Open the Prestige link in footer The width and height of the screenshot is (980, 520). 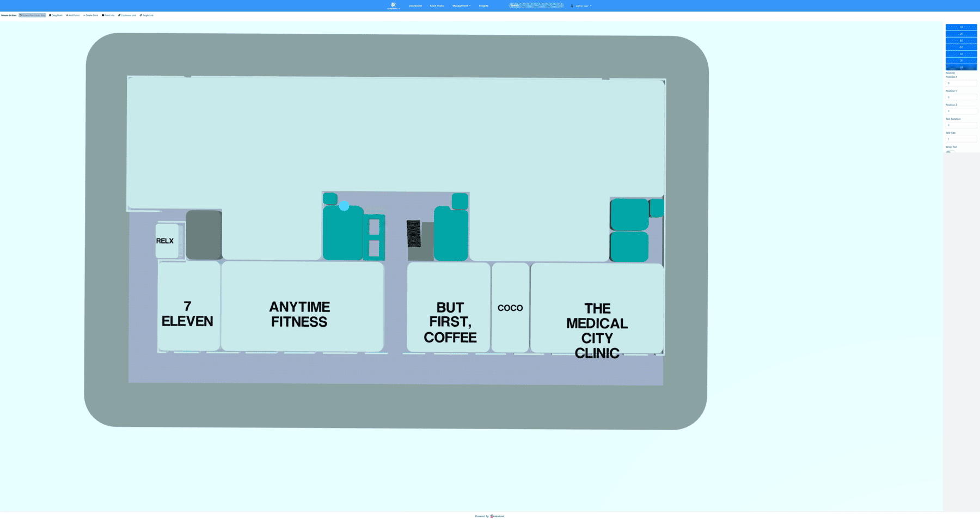point(497,516)
